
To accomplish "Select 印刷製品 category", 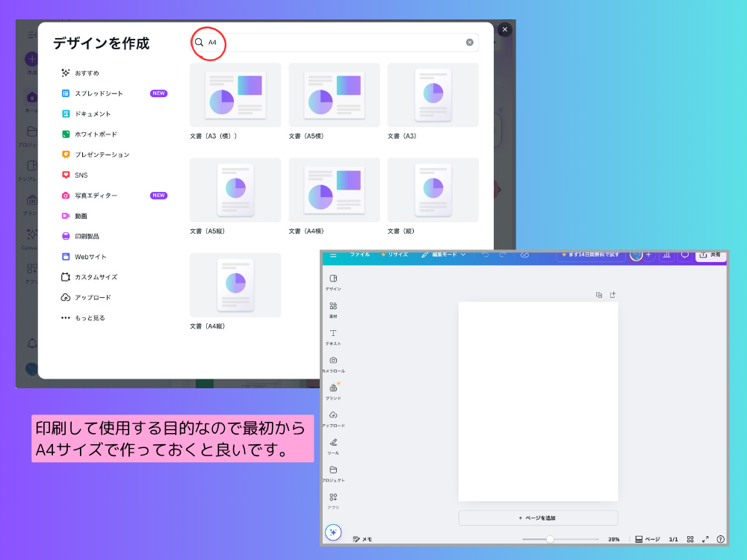I will click(x=80, y=236).
